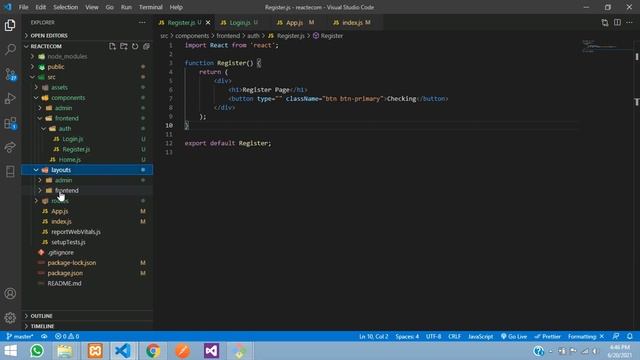Collapse the auth folder
This screenshot has width=640, height=360.
87,129
